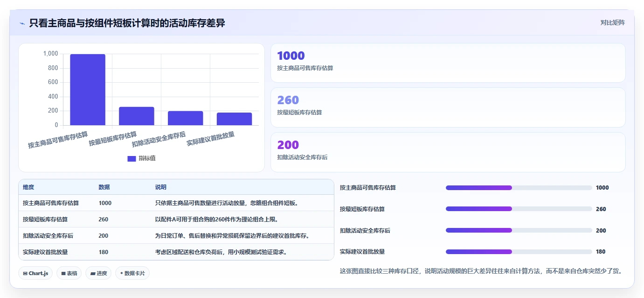Click table cell 按主商品可售库存估算
The image size is (644, 298).
51,203
